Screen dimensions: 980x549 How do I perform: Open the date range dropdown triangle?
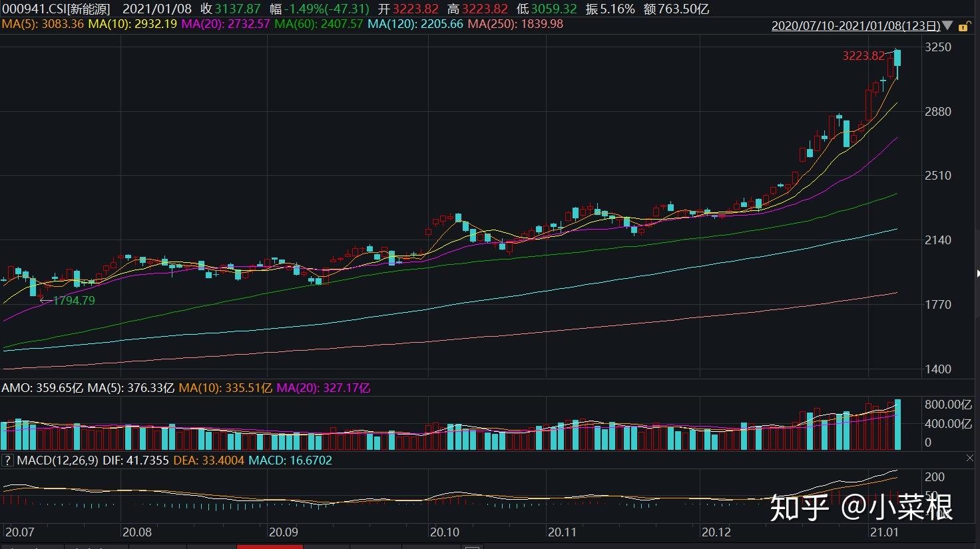948,27
